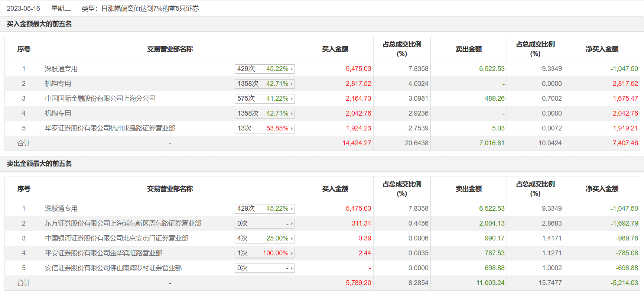644x294 pixels.
Task: Click the arrow icon in 东方证券 row's 0次 box
Action: tap(292, 224)
